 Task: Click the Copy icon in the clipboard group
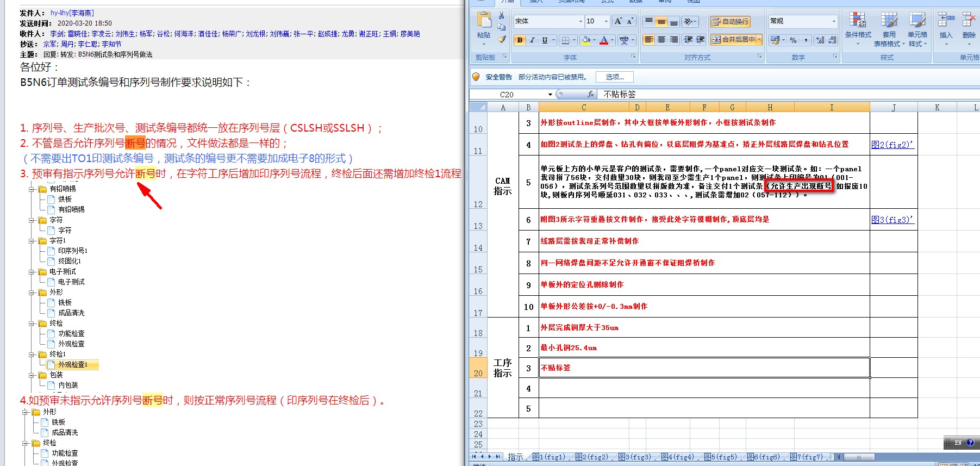[501, 27]
